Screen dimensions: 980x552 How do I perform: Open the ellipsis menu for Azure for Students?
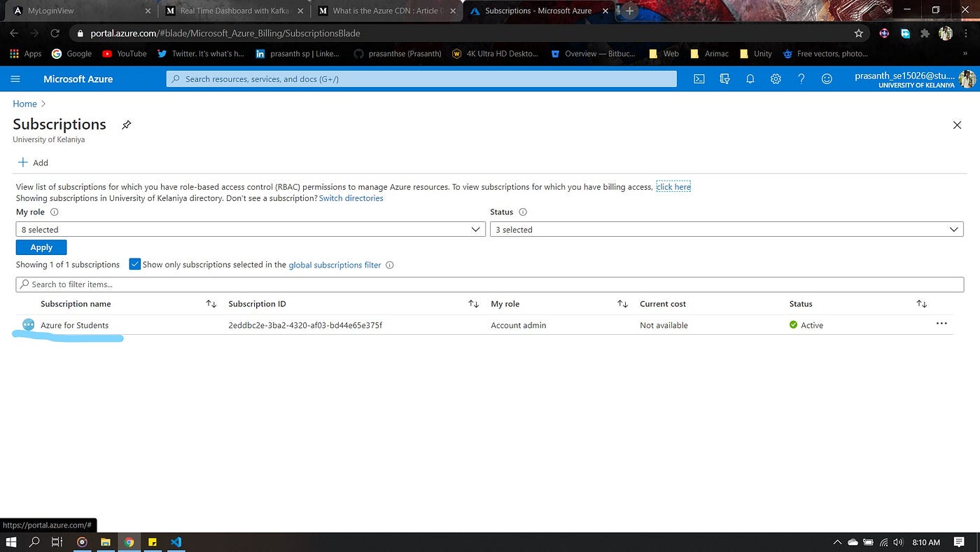point(941,324)
